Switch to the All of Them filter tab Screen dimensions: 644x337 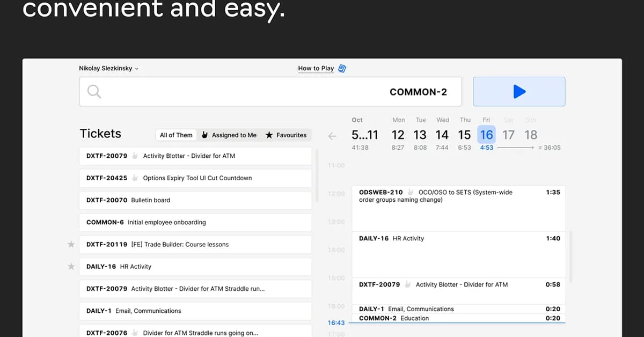click(175, 135)
